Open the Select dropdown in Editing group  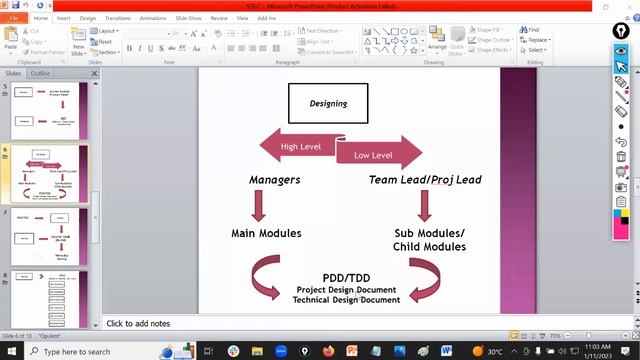click(533, 50)
